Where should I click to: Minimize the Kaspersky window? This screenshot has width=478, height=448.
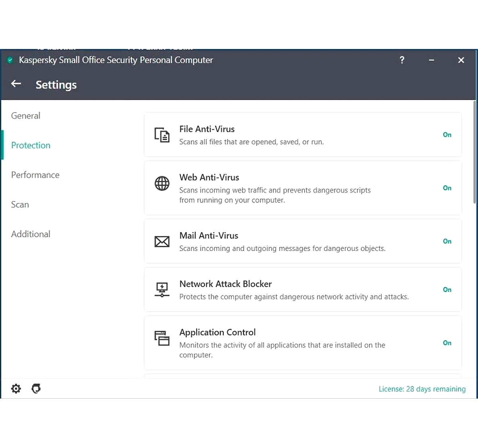click(431, 60)
